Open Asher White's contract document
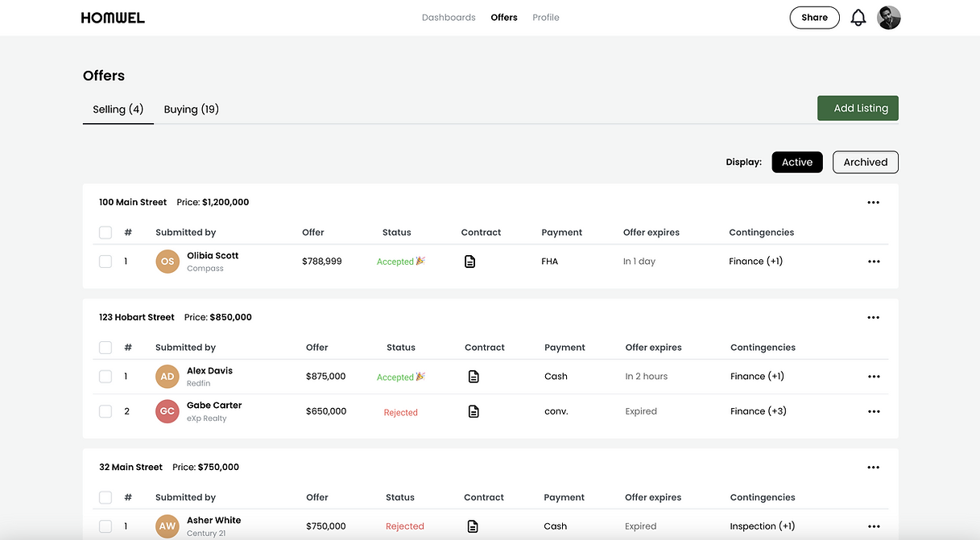 473,526
